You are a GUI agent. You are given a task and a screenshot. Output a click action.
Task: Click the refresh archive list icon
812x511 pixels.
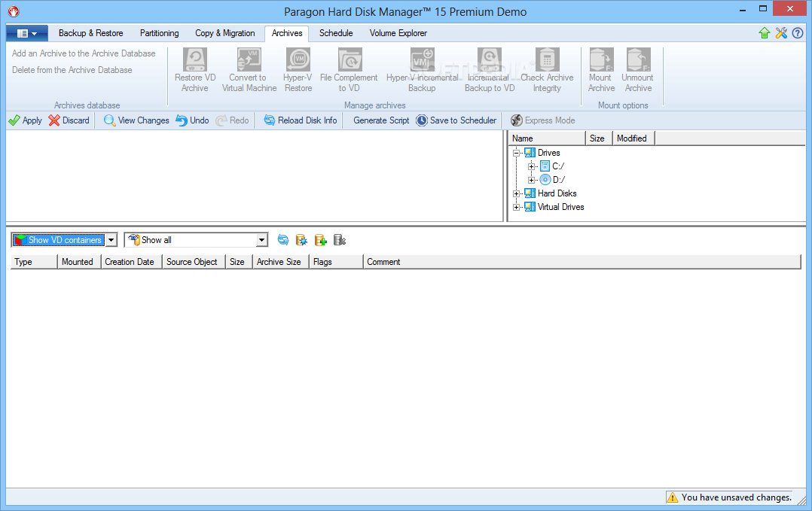click(x=282, y=240)
